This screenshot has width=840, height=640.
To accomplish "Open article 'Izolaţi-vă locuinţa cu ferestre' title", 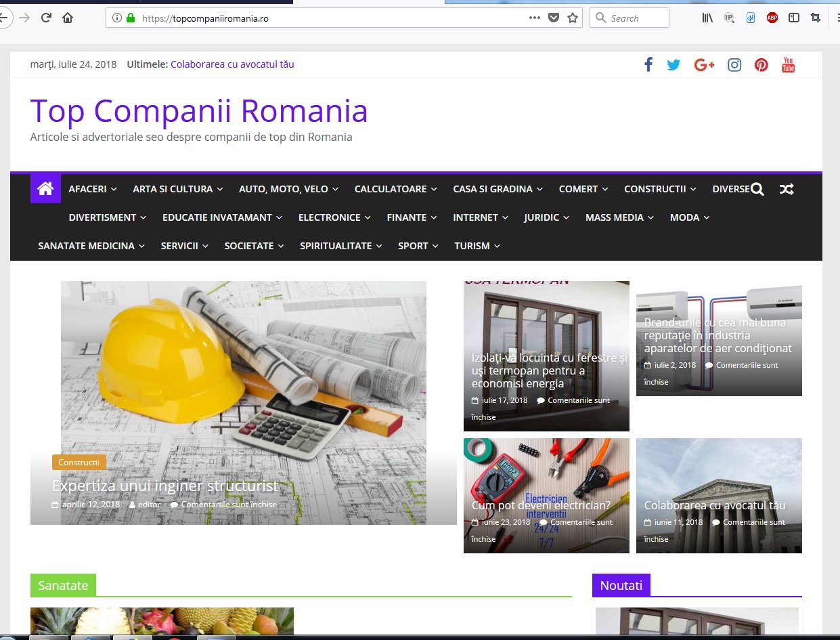I will click(550, 370).
